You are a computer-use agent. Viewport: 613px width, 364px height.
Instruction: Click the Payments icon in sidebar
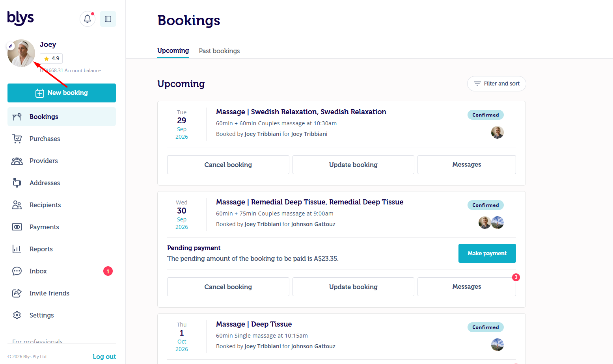[x=17, y=227]
